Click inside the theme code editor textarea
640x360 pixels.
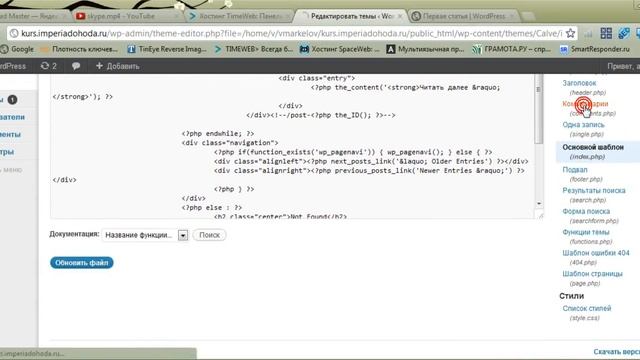pyautogui.click(x=292, y=146)
